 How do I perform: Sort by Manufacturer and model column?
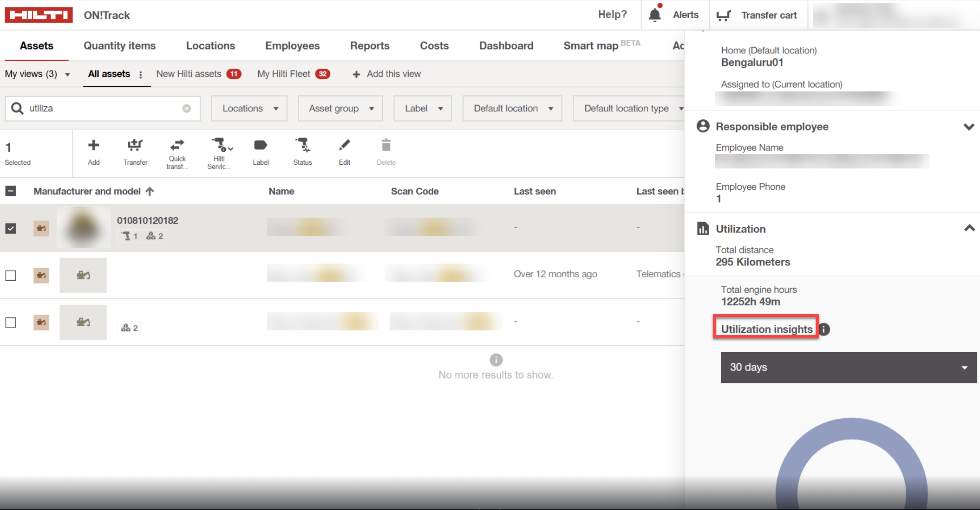tap(87, 191)
